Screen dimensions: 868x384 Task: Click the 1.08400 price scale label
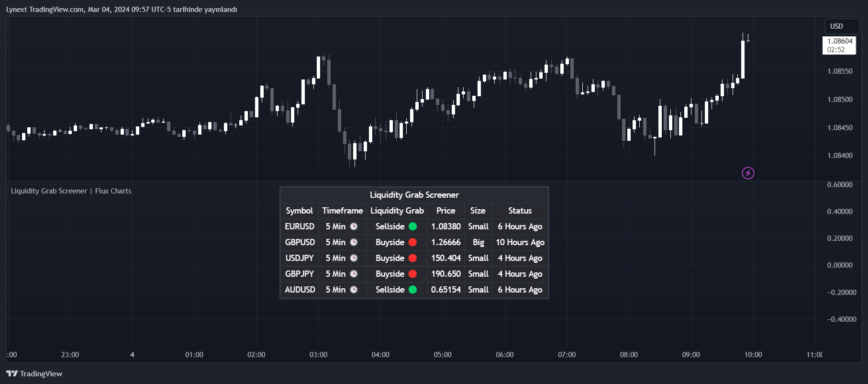pos(840,156)
